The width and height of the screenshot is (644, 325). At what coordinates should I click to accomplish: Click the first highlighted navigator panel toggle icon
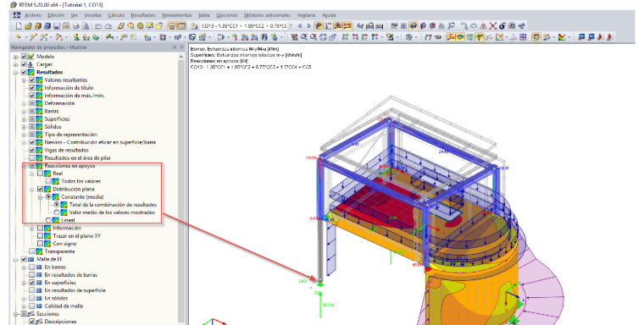[172, 26]
